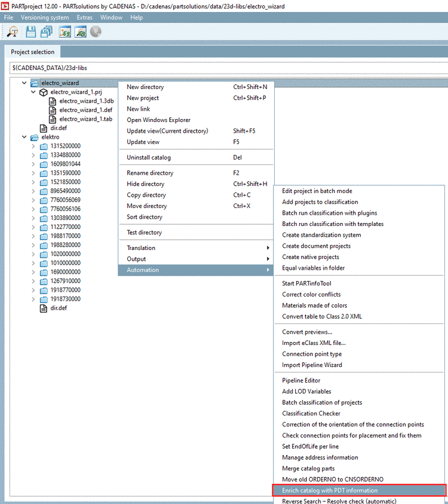448x504 pixels.
Task: Choose New project from context menu
Action: (196, 97)
